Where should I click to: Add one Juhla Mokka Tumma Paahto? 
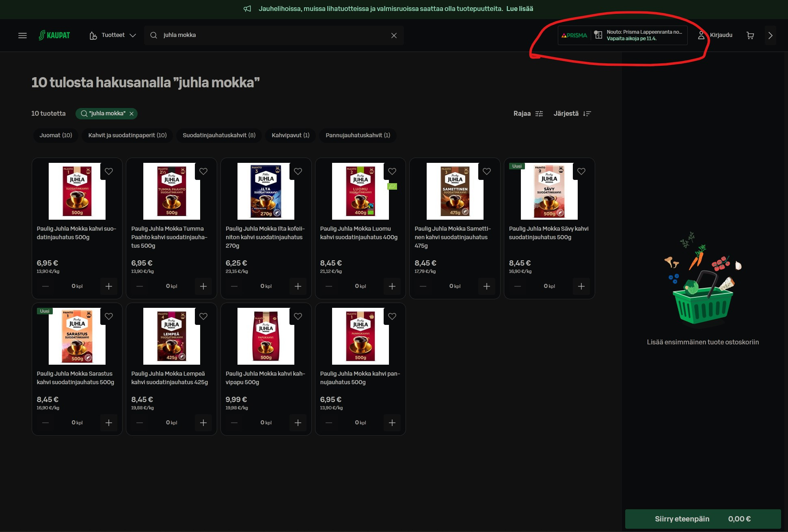pyautogui.click(x=203, y=286)
